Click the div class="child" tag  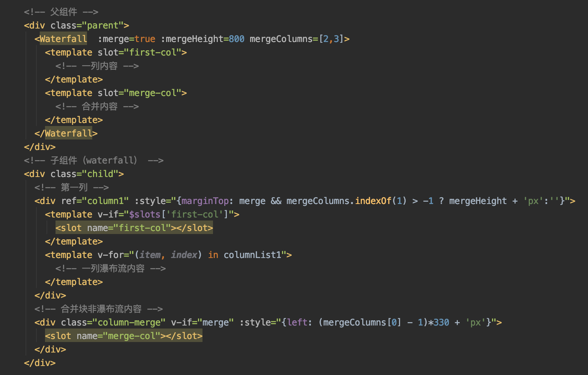74,174
